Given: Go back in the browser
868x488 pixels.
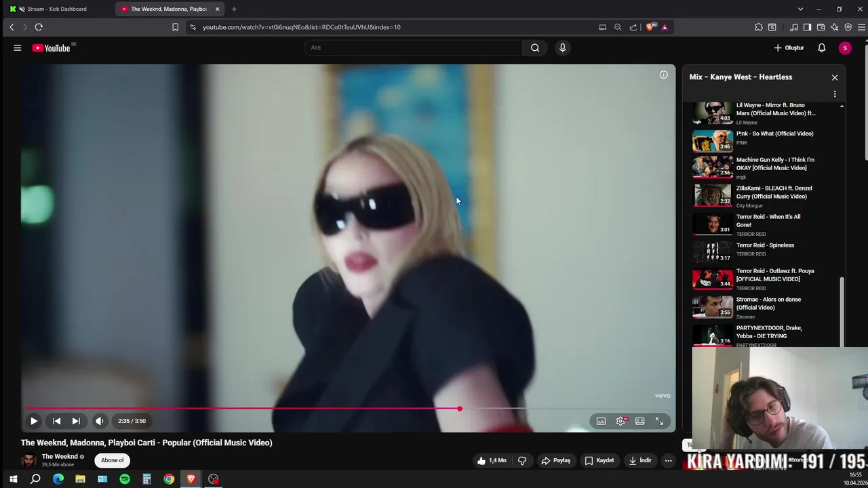Looking at the screenshot, I should pos(12,27).
